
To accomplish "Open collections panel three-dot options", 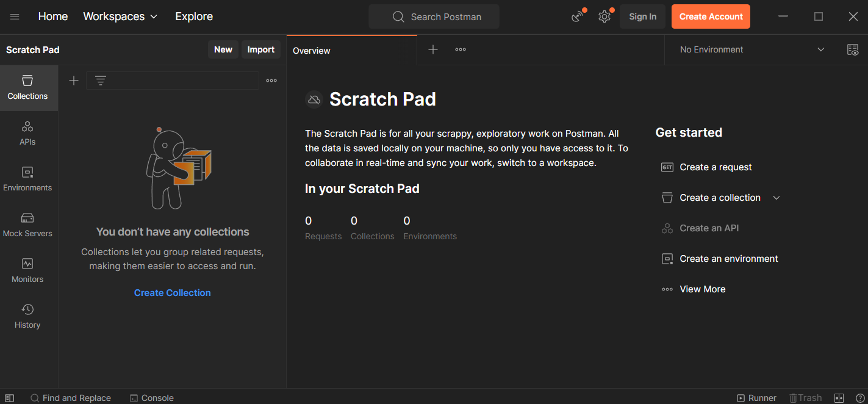I will (x=271, y=81).
